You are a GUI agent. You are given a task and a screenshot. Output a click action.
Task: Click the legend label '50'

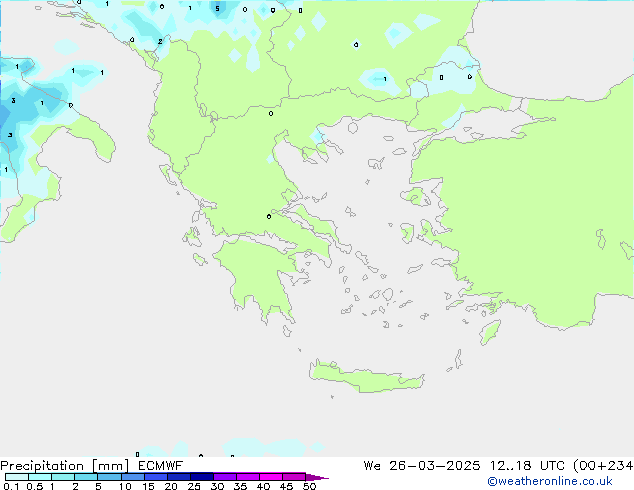click(x=309, y=486)
